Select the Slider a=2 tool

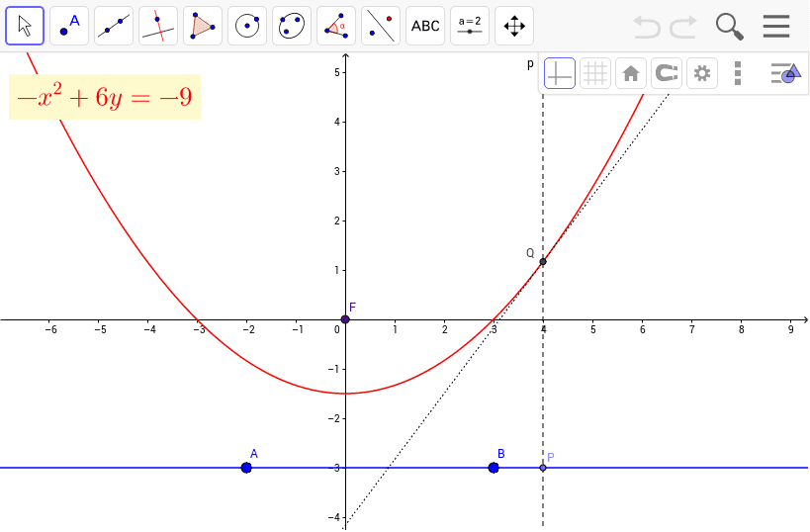(x=470, y=26)
